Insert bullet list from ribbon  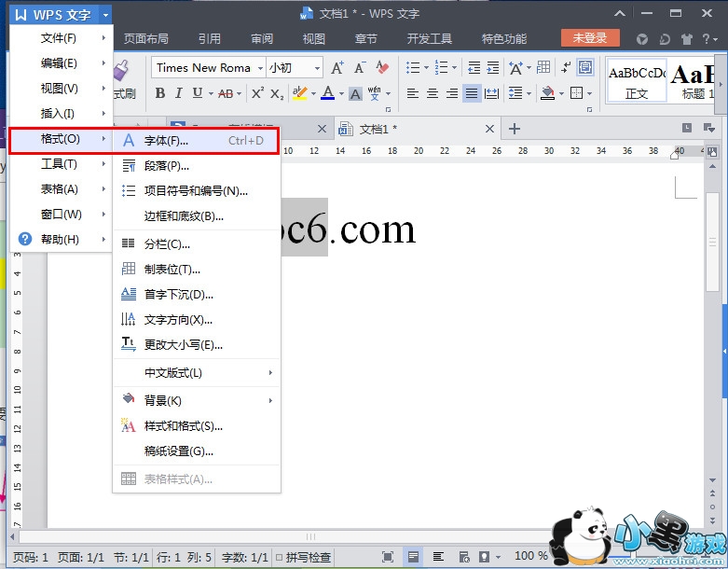[413, 68]
